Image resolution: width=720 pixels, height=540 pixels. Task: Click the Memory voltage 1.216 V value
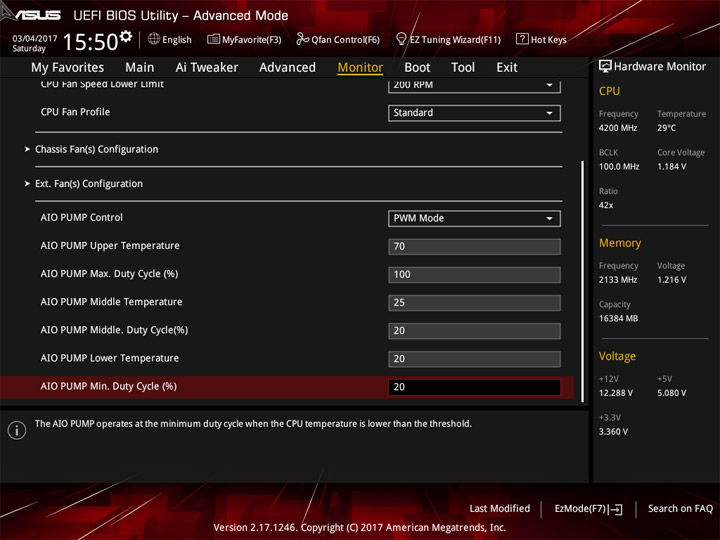[x=671, y=280]
